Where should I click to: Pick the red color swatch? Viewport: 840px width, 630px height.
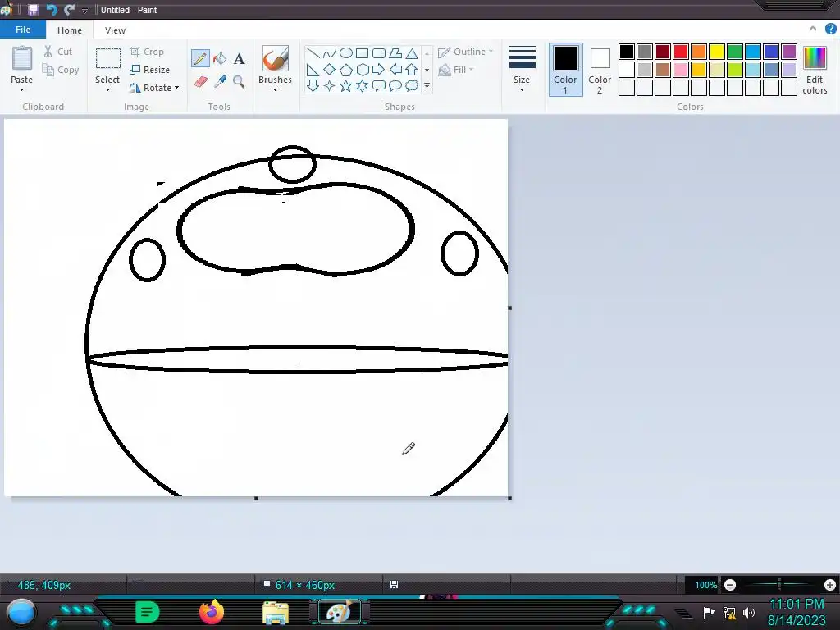[681, 52]
